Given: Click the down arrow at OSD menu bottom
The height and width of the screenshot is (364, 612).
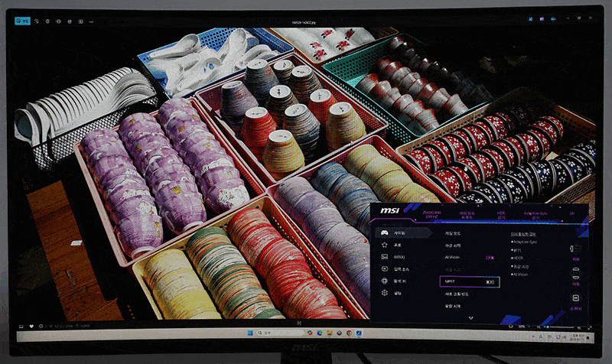Looking at the screenshot, I should point(470,318).
